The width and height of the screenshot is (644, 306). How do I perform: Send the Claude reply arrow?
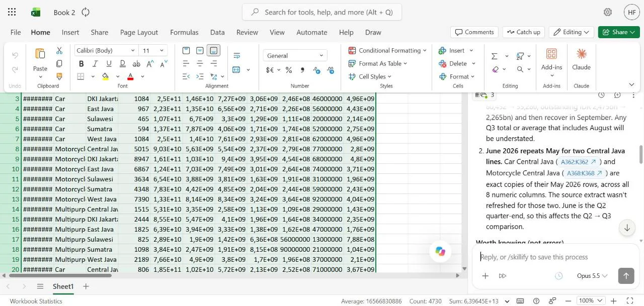click(626, 275)
